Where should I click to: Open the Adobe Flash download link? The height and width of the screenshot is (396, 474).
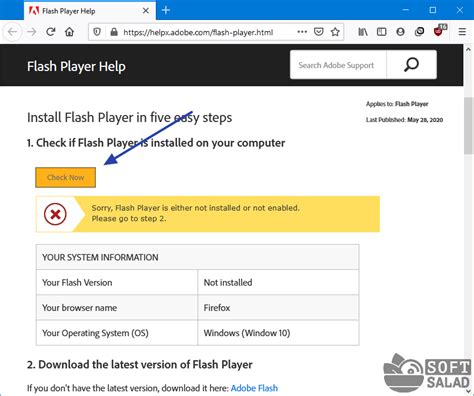coord(254,388)
